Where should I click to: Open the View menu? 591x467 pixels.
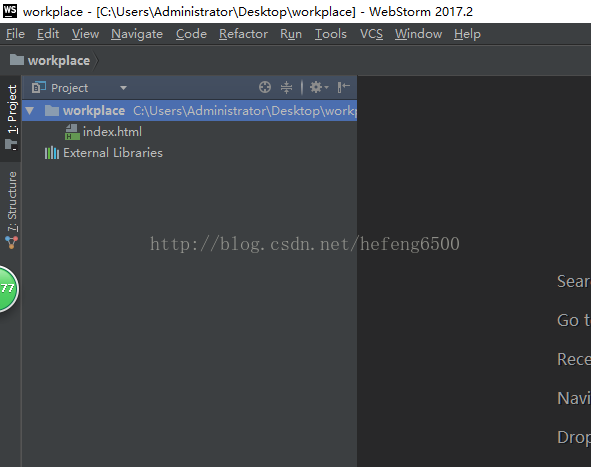click(85, 34)
